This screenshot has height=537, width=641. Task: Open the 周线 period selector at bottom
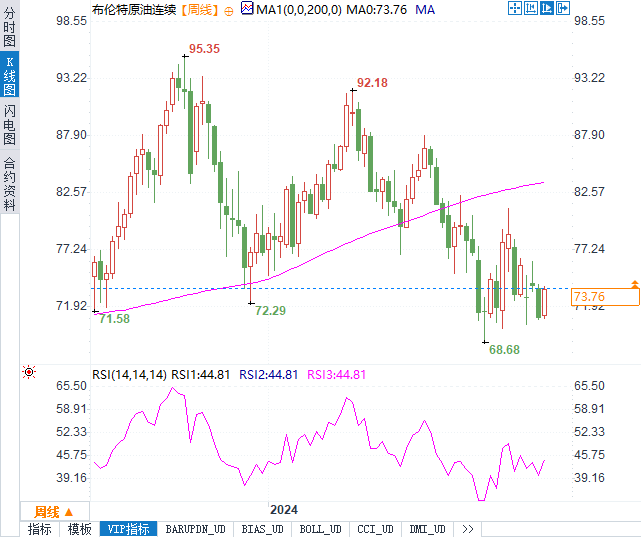[54, 512]
